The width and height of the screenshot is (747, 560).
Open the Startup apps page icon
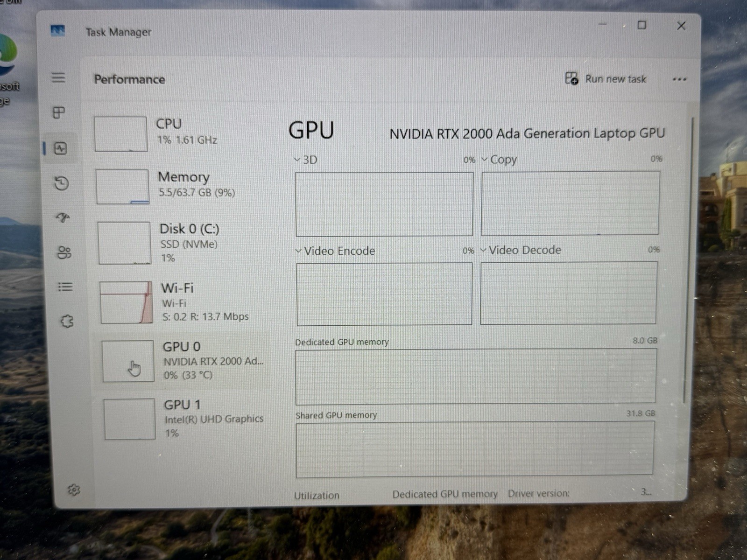(x=63, y=217)
